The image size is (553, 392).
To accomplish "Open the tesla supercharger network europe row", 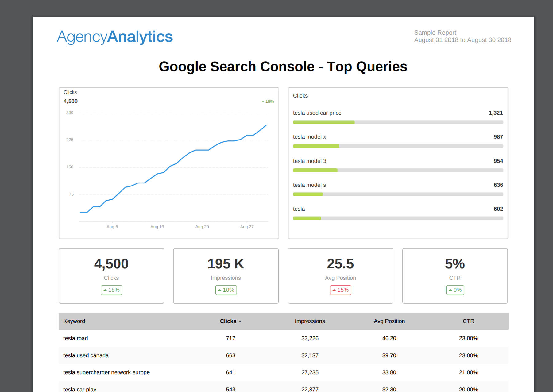I will pos(283,372).
